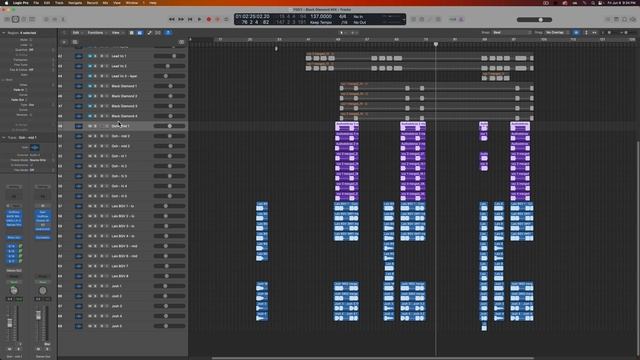Open the Snap Beat dropdown
Viewport: 640px width, 360px height.
[511, 33]
